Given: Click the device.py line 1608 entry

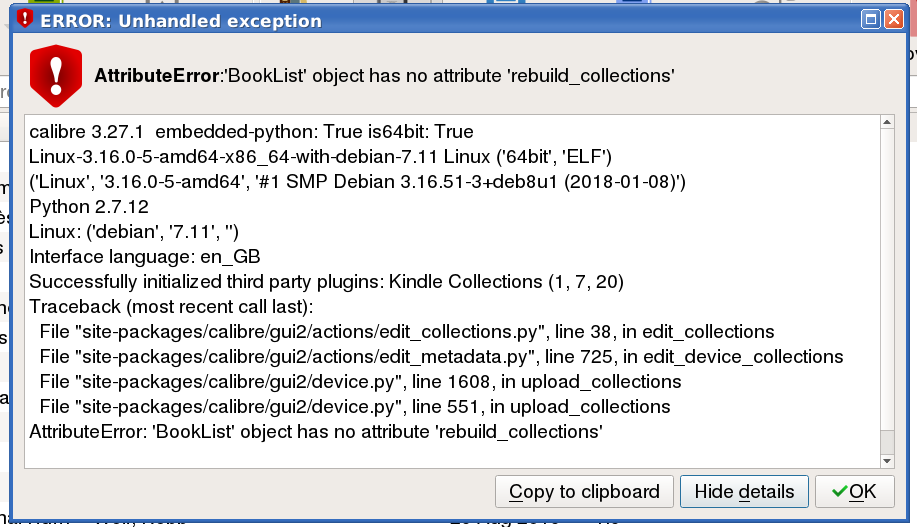Looking at the screenshot, I should click(360, 381).
